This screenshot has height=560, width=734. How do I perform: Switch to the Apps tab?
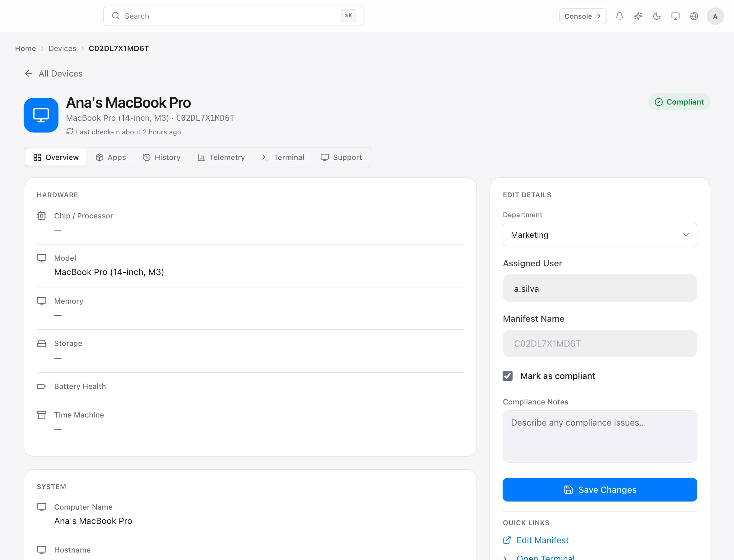pos(111,157)
